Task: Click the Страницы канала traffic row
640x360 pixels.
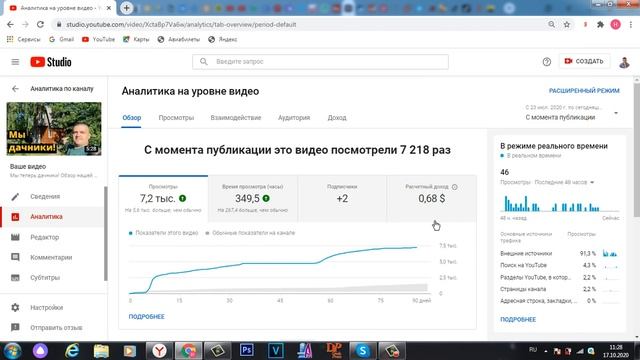Action: pyautogui.click(x=559, y=289)
